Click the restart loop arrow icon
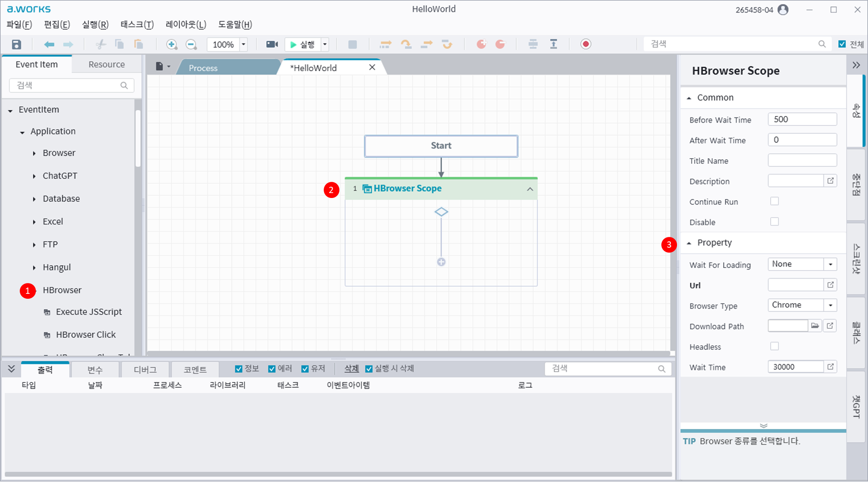 point(447,44)
